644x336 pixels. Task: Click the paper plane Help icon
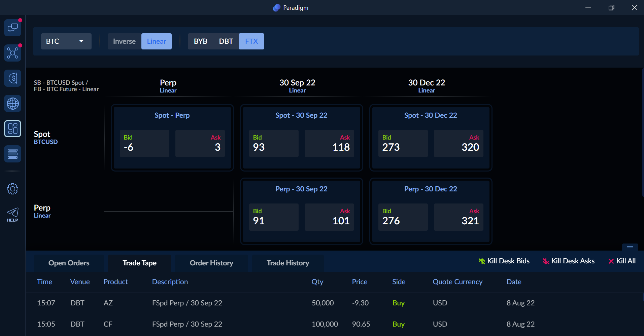coord(13,214)
